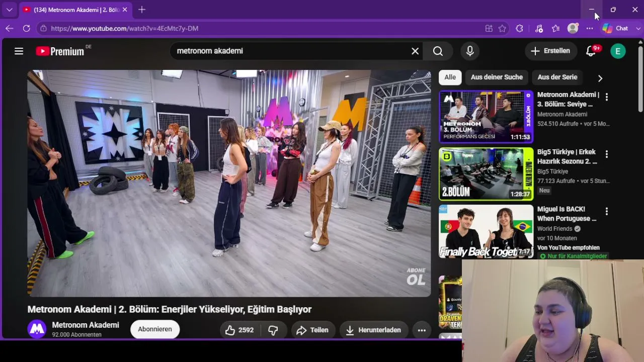This screenshot has height=362, width=644.
Task: Like the video (2592 likes)
Action: point(239,330)
